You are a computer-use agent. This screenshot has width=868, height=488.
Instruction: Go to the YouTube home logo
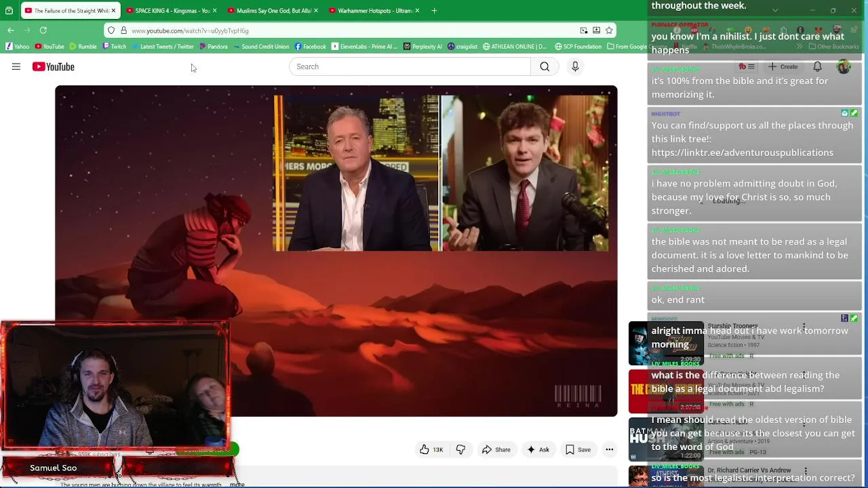coord(53,66)
